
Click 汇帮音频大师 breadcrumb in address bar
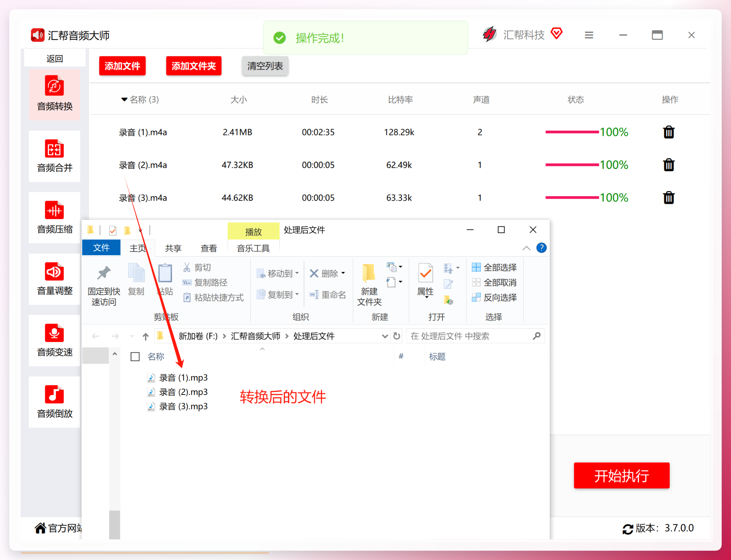[x=256, y=336]
